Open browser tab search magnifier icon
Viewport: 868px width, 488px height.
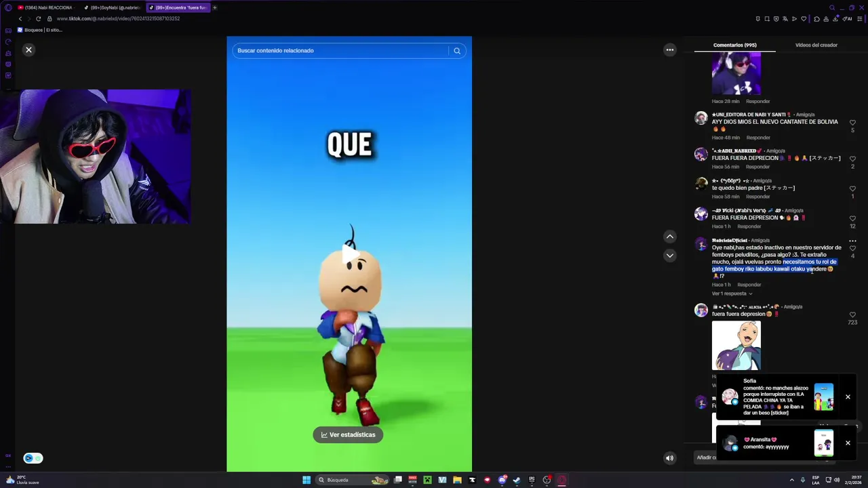tap(832, 7)
